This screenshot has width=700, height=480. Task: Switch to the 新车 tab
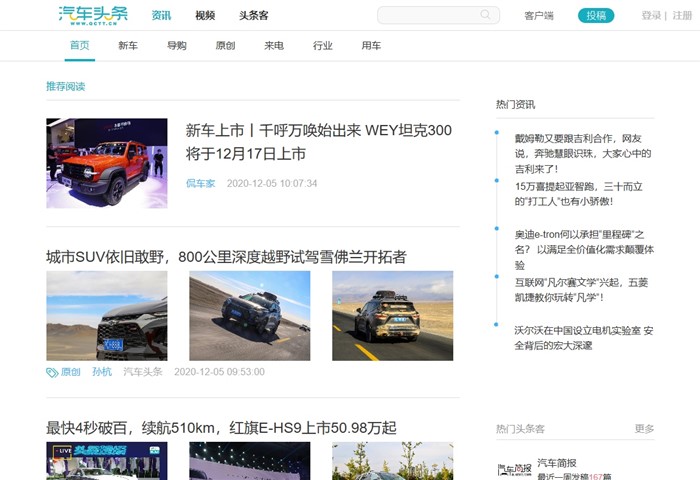[x=128, y=45]
